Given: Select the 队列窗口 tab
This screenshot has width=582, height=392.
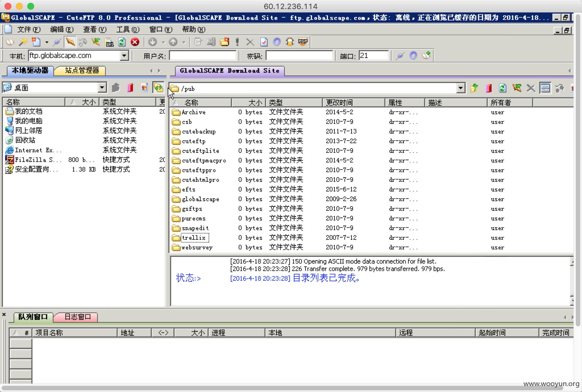Looking at the screenshot, I should click(33, 317).
